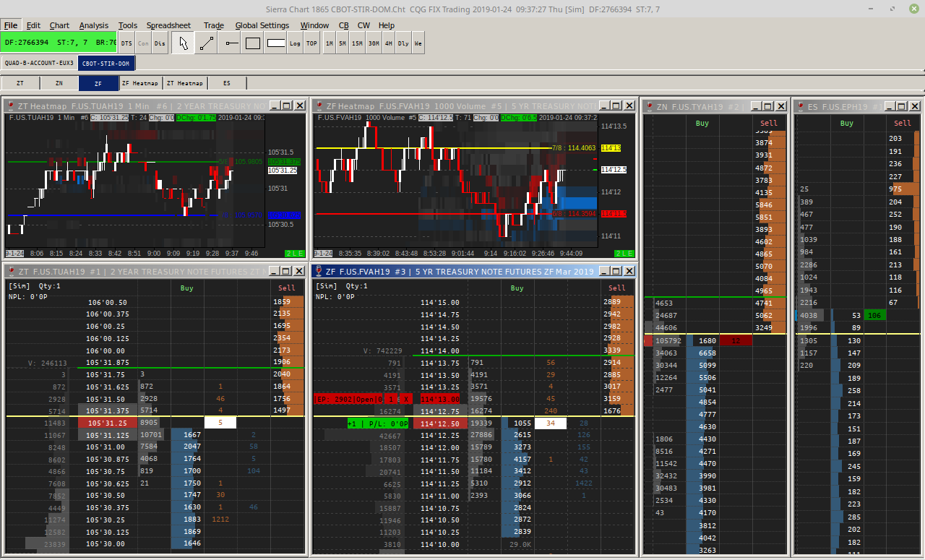
Task: Click ZN DOM sell quantity 3249
Action: (x=763, y=327)
